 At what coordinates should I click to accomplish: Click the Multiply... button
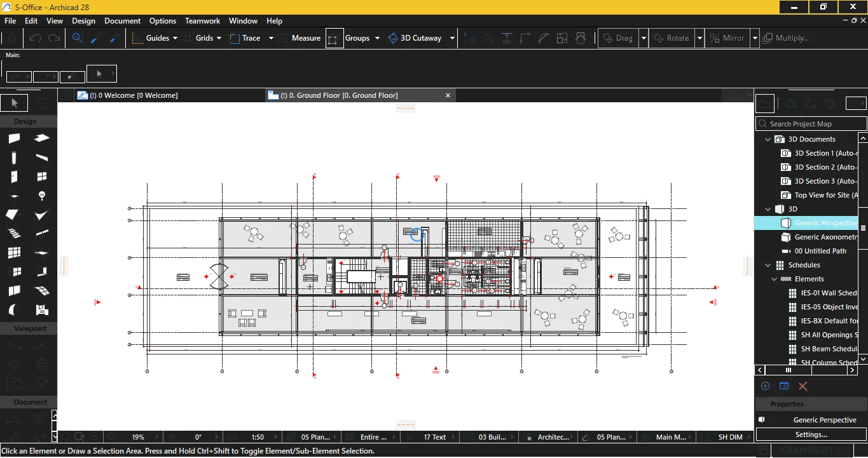[x=786, y=38]
